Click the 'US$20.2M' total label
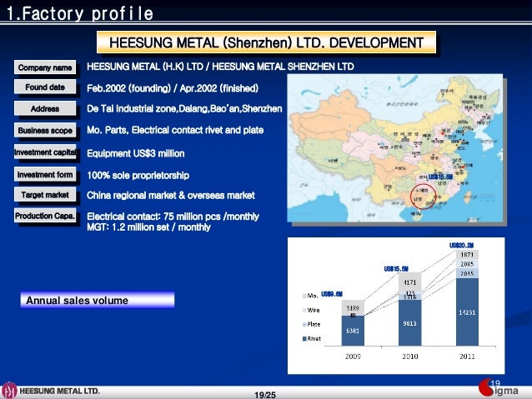 tap(461, 245)
